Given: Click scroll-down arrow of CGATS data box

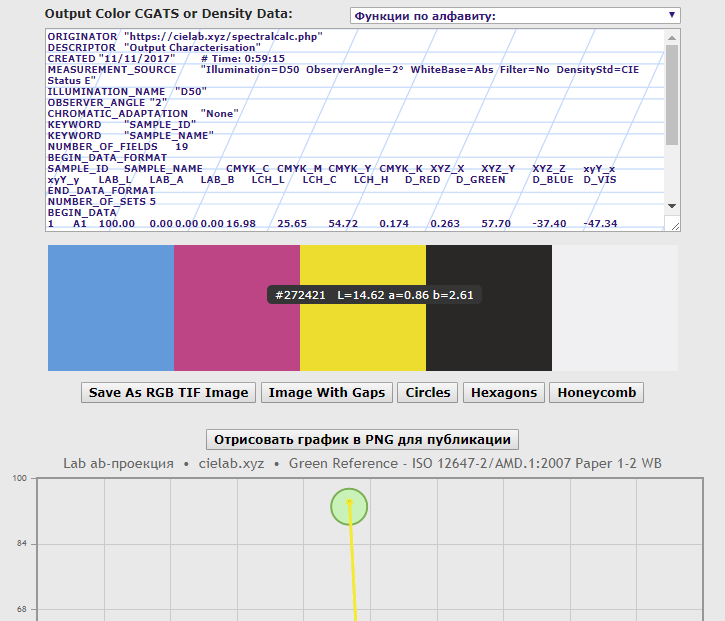Looking at the screenshot, I should 672,206.
